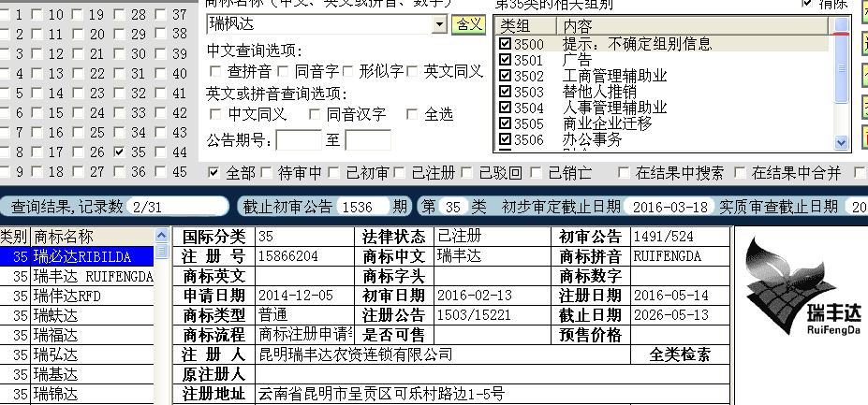Click the 注册地址 value cell

pyautogui.click(x=493, y=394)
